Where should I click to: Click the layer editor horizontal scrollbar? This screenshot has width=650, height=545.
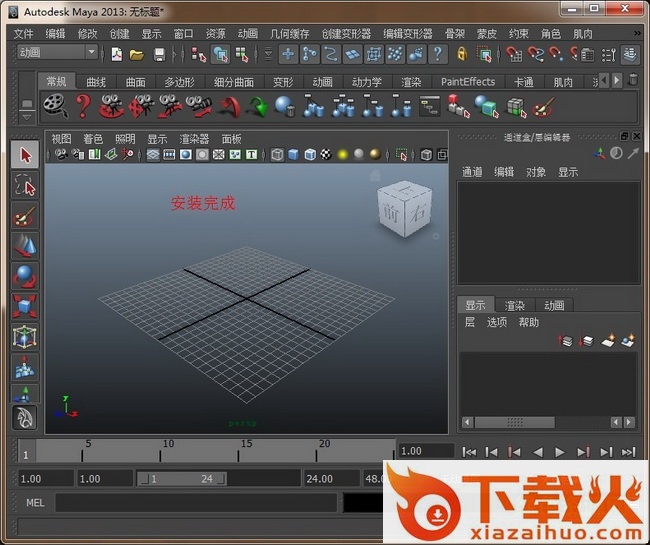(x=514, y=422)
